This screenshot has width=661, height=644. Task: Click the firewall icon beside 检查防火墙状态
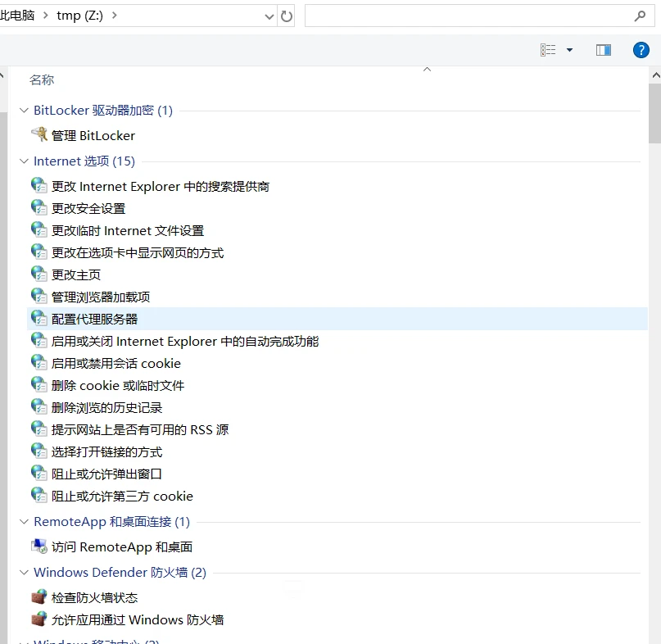(39, 596)
